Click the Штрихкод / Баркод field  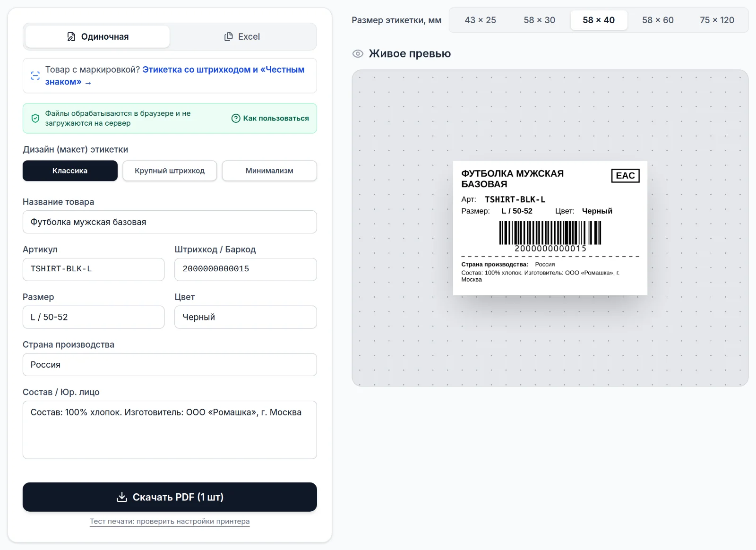pos(246,269)
